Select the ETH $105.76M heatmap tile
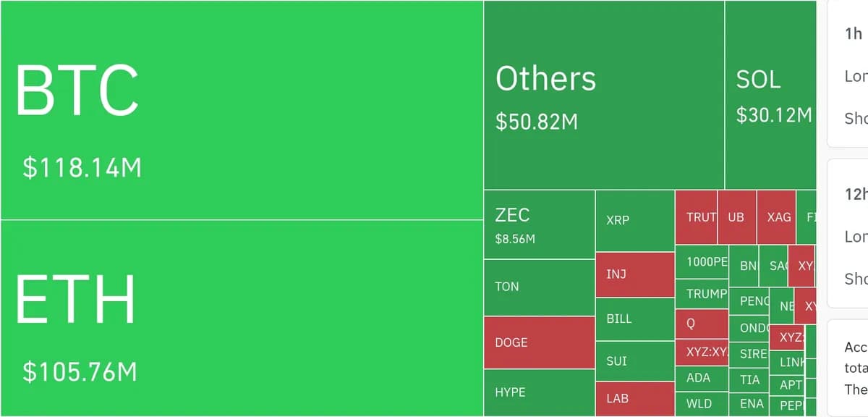Image resolution: width=868 pixels, height=417 pixels. (x=242, y=318)
